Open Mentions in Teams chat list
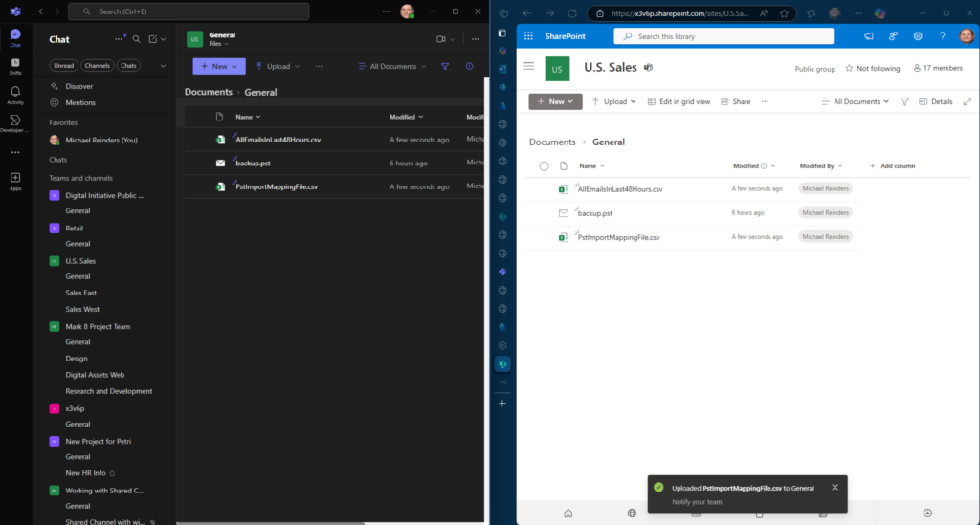 pyautogui.click(x=80, y=102)
